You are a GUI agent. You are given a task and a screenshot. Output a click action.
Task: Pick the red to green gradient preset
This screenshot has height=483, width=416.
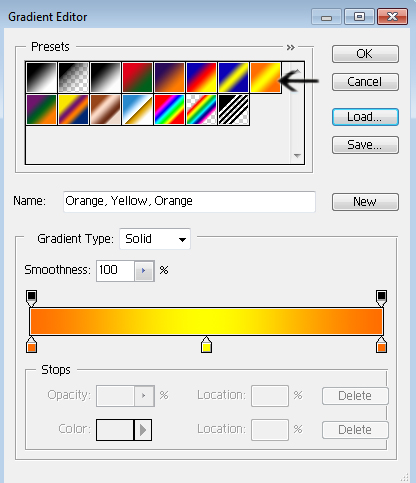(138, 77)
